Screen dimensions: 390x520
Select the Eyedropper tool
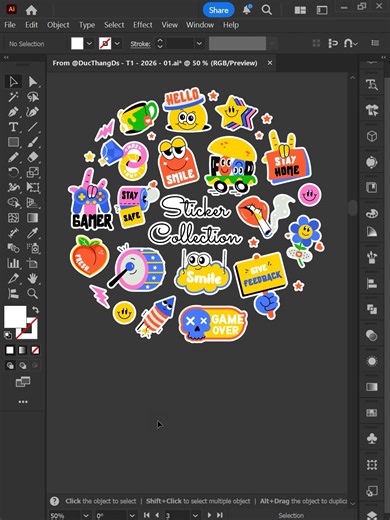[32, 233]
